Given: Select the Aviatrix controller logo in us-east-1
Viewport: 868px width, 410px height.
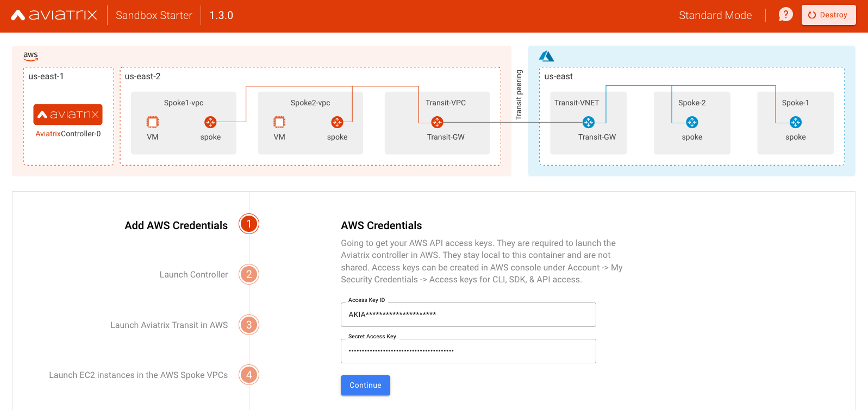Looking at the screenshot, I should pos(68,115).
